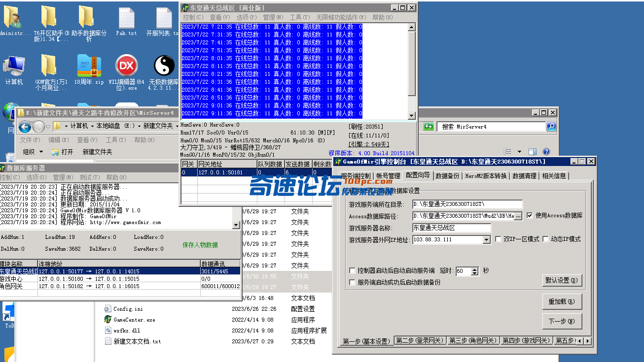644x362 pixels.
Task: Uncheck 使用Access数据库 checkbox
Action: (530, 215)
